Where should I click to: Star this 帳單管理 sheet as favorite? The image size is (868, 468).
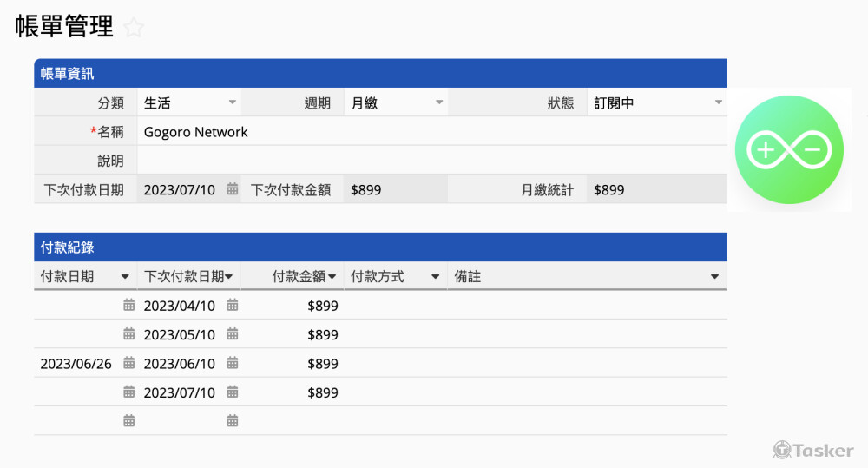pyautogui.click(x=133, y=28)
